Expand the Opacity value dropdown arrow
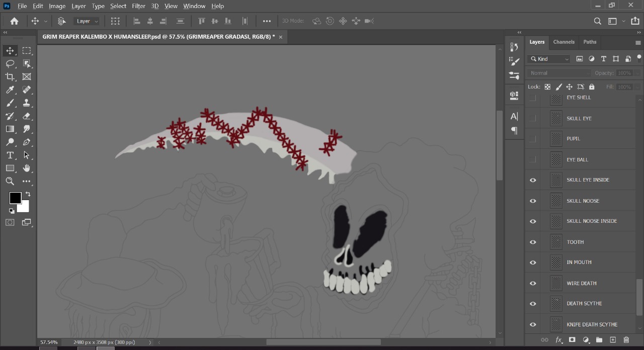The height and width of the screenshot is (350, 644). (637, 73)
